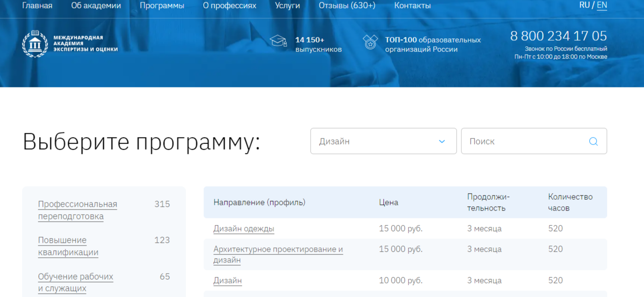Open the Архитектурное проектирование и дизайн program
The image size is (644, 297).
[278, 249]
